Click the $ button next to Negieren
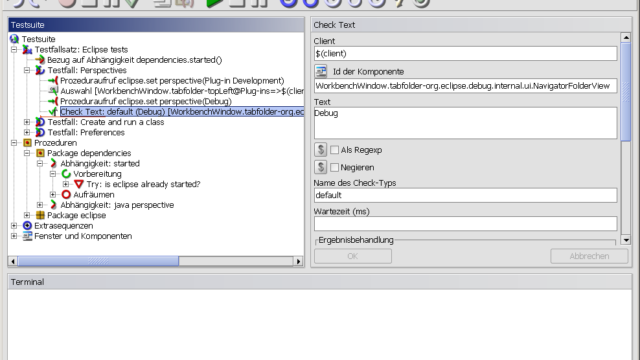The image size is (640, 360). [321, 167]
